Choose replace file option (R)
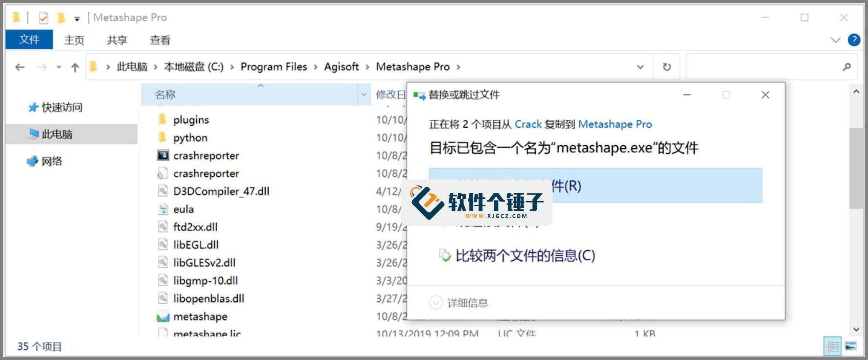Screen dimensions: 868x360 tap(595, 185)
